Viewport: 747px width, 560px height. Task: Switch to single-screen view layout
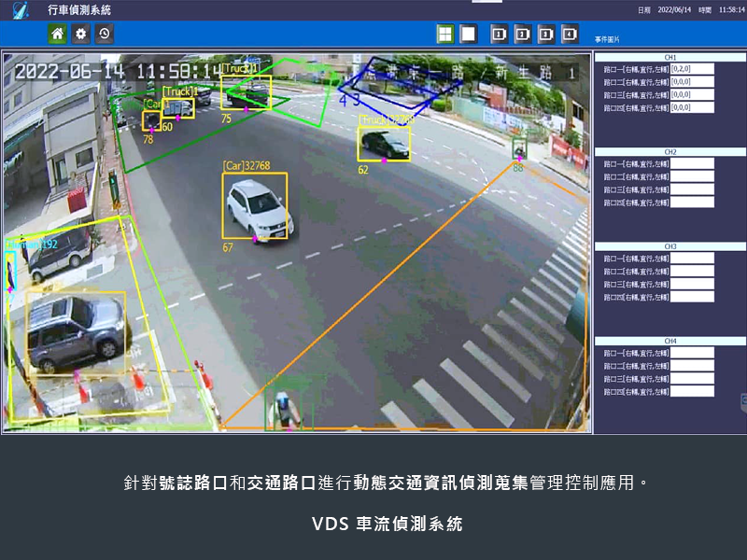pyautogui.click(x=469, y=34)
